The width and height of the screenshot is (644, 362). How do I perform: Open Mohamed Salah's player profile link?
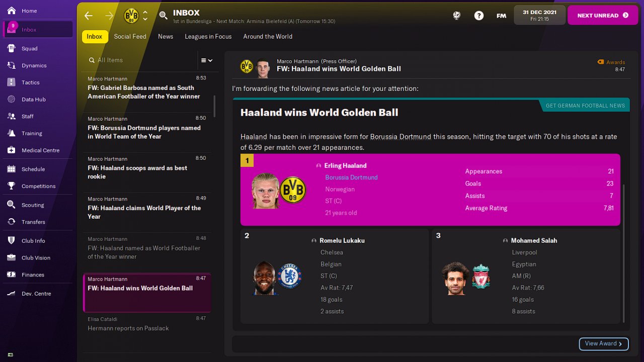[534, 240]
